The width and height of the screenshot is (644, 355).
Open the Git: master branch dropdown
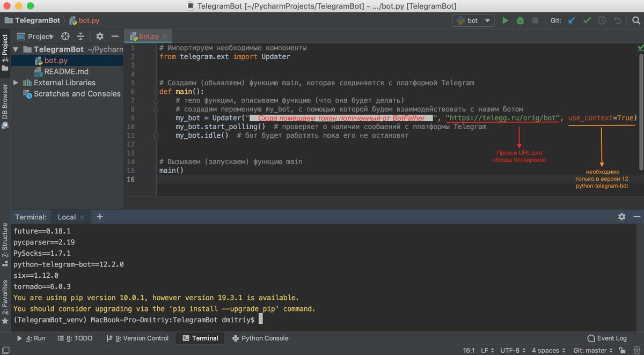(591, 350)
